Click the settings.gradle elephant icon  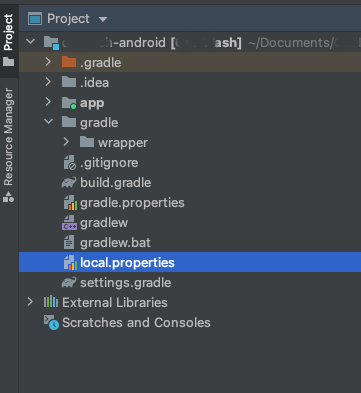coord(69,282)
